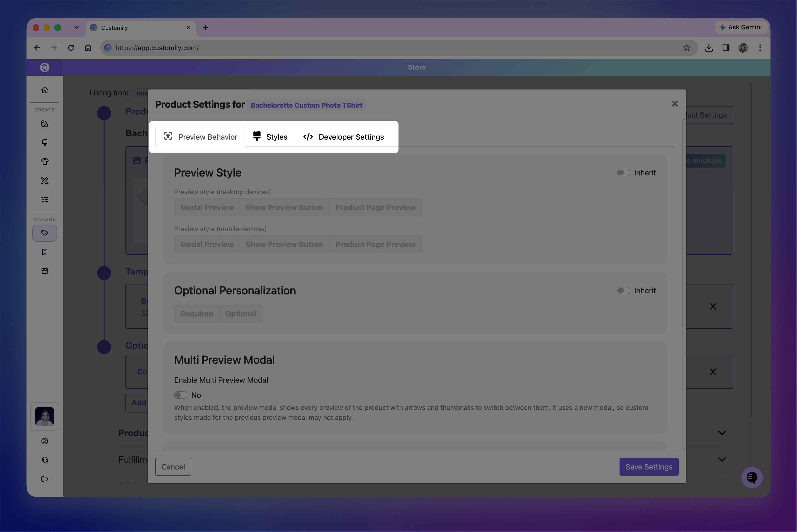The width and height of the screenshot is (797, 532).
Task: Click the browser download icon
Action: (709, 48)
